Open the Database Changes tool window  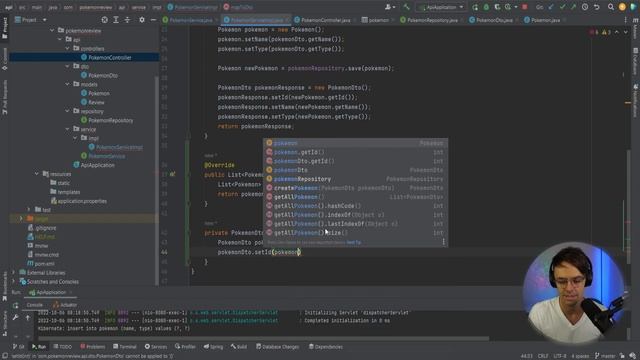coord(278,347)
